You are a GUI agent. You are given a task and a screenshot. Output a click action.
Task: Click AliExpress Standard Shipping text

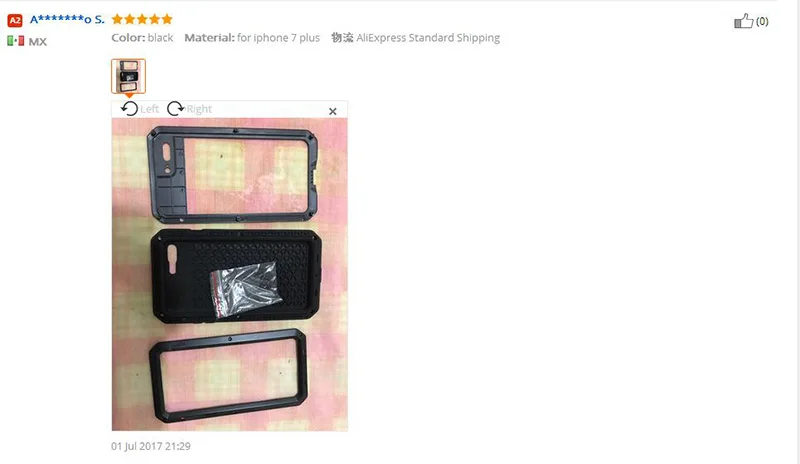(x=428, y=38)
